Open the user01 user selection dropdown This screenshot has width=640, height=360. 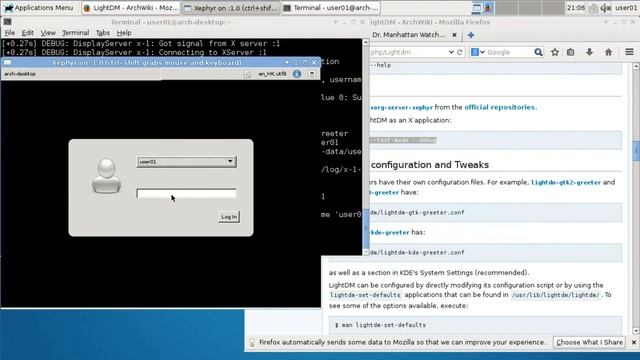(x=187, y=162)
